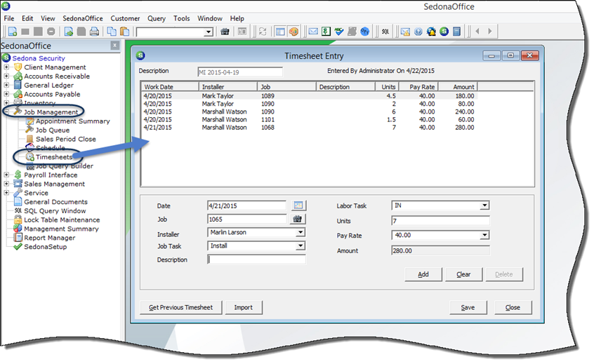The image size is (594, 364).
Task: Click the Import button
Action: pyautogui.click(x=243, y=307)
